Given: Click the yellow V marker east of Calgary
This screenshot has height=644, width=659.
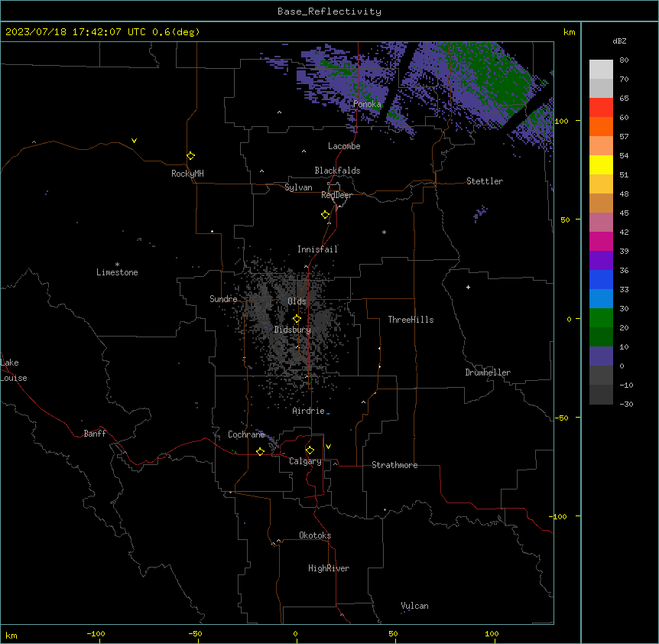Looking at the screenshot, I should coord(328,447).
